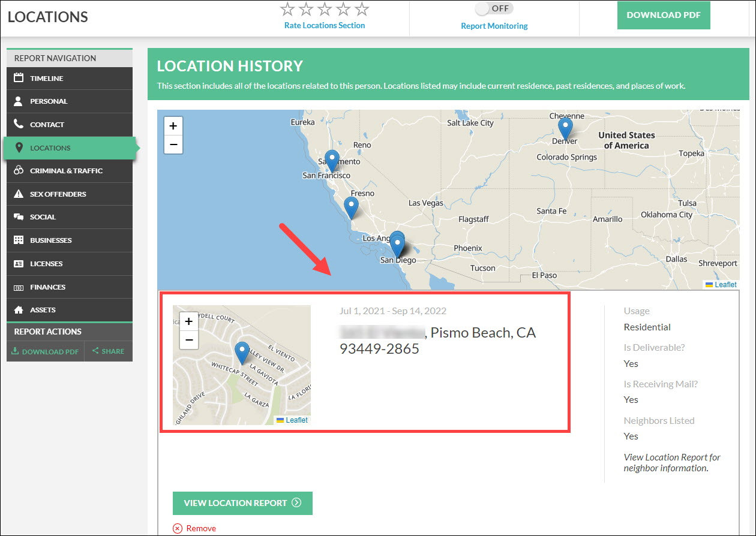Click the Salt Lake City label on the map
The height and width of the screenshot is (536, 756).
tap(470, 123)
